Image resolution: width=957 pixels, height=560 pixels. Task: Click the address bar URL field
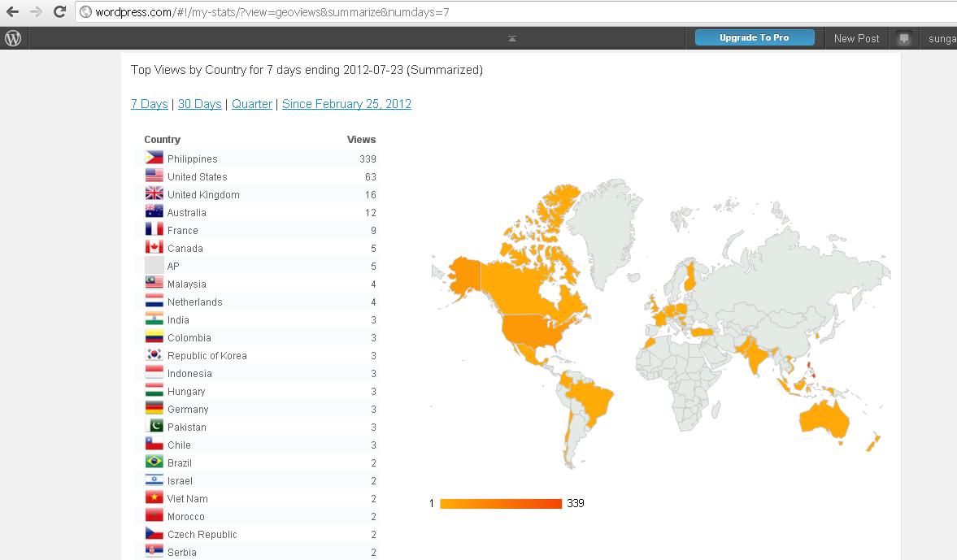tap(488, 12)
